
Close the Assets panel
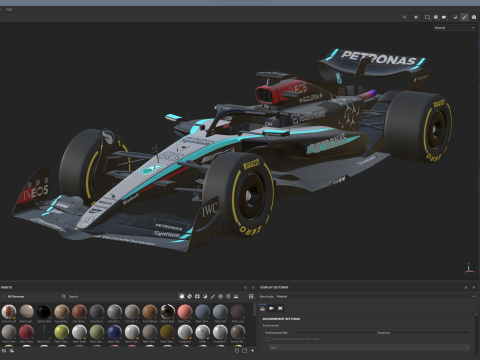[x=253, y=287]
